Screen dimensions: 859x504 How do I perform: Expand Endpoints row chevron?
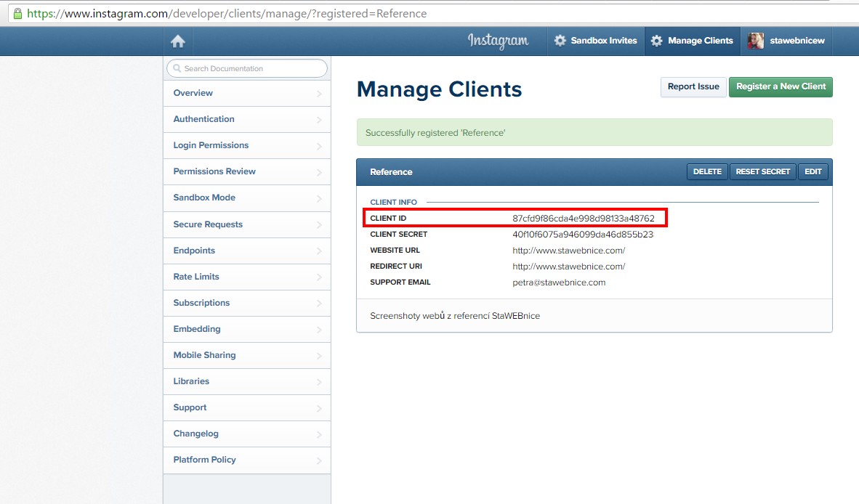click(x=319, y=251)
